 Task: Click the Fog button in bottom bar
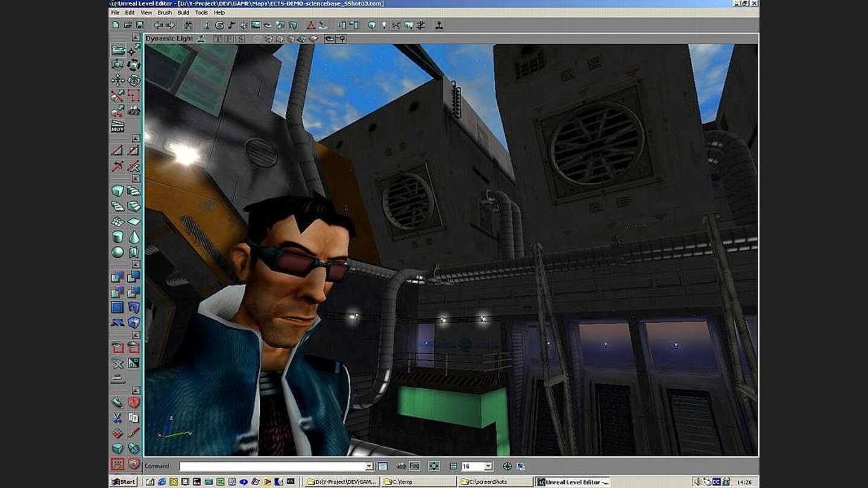[415, 466]
